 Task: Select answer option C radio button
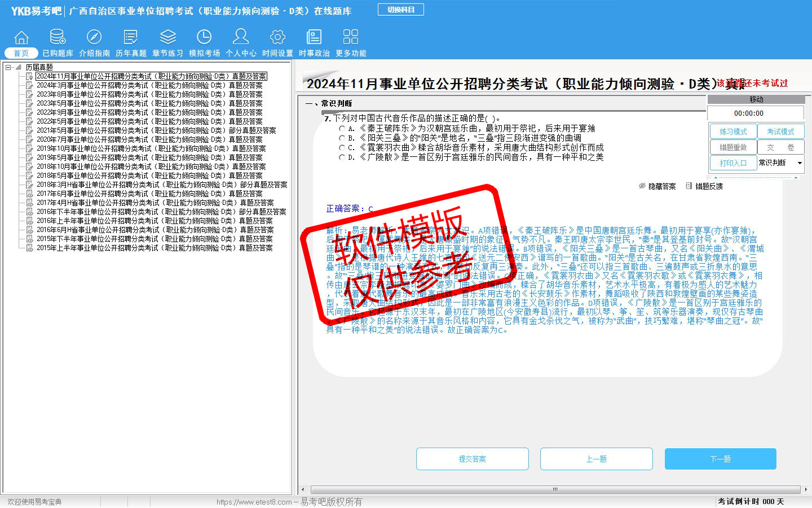[342, 148]
